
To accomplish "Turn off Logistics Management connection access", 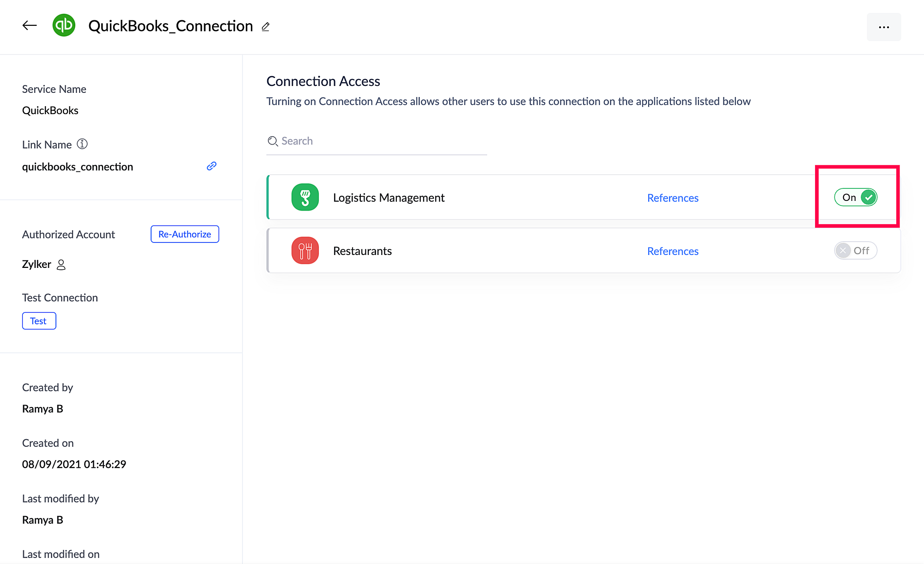I will pyautogui.click(x=855, y=197).
